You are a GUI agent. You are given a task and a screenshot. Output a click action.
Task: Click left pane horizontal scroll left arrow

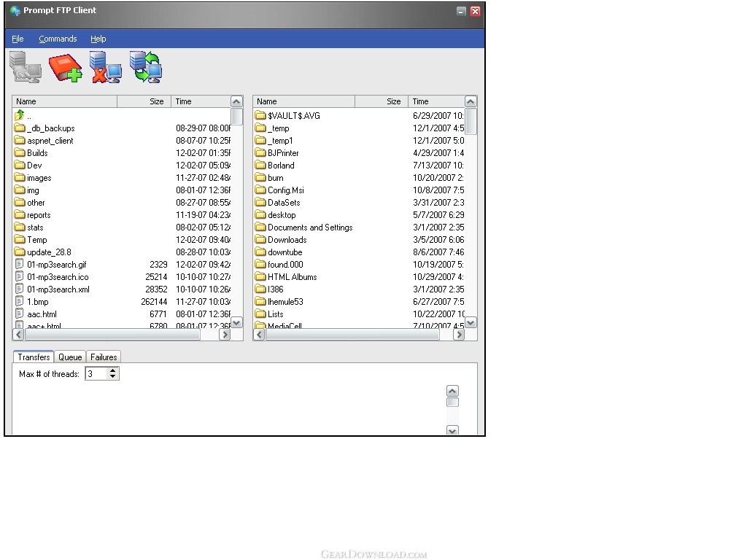(18, 335)
